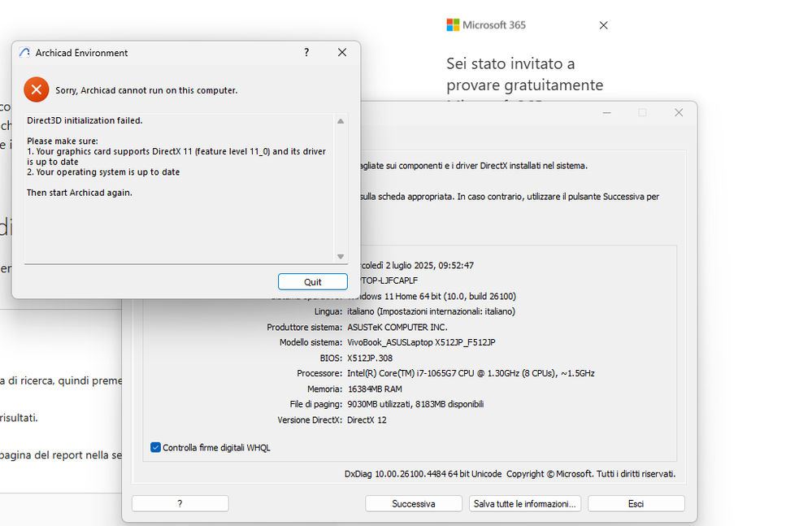The height and width of the screenshot is (526, 812).
Task: Click the Windows 11 Home 64 bit value
Action: tap(432, 296)
